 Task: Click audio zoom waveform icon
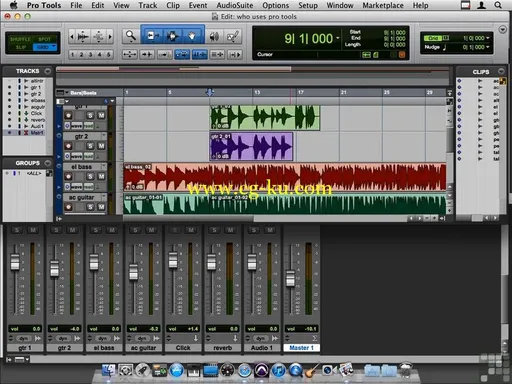tap(83, 36)
